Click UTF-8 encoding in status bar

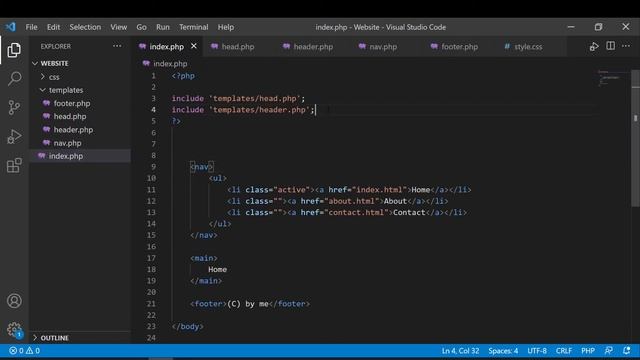537,351
